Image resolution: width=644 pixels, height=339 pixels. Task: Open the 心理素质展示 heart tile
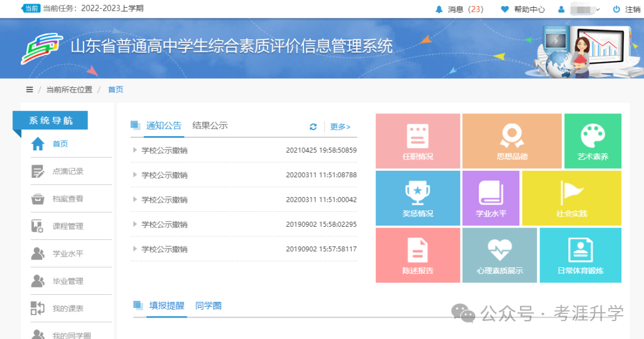click(x=500, y=255)
